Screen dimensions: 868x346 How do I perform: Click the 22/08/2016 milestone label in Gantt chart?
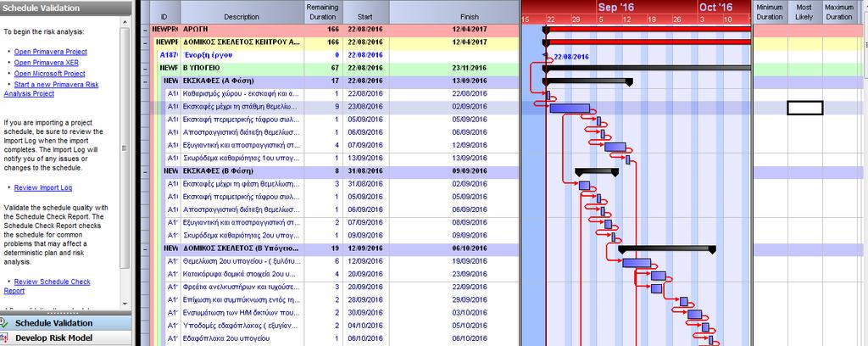click(x=570, y=57)
